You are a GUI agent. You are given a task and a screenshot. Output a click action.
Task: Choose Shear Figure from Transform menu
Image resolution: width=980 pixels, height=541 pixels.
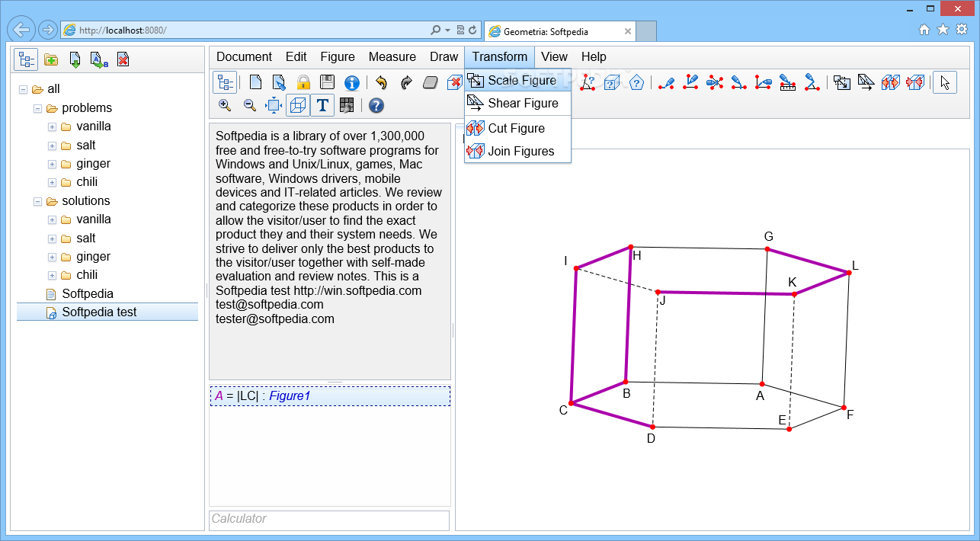click(517, 103)
